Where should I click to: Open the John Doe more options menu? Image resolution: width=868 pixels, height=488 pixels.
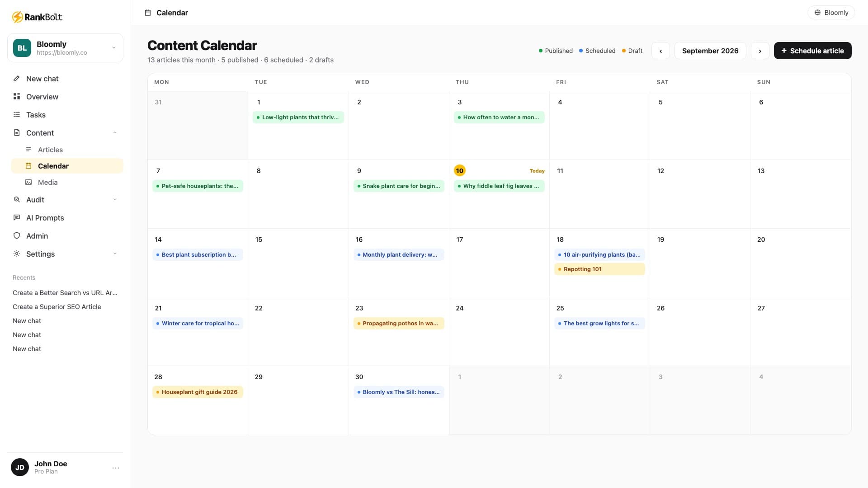tap(116, 468)
